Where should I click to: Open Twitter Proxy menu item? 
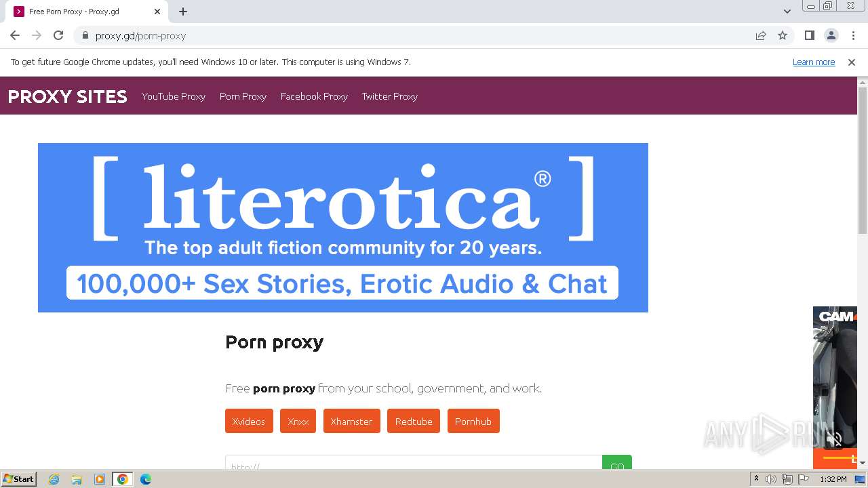tap(389, 96)
